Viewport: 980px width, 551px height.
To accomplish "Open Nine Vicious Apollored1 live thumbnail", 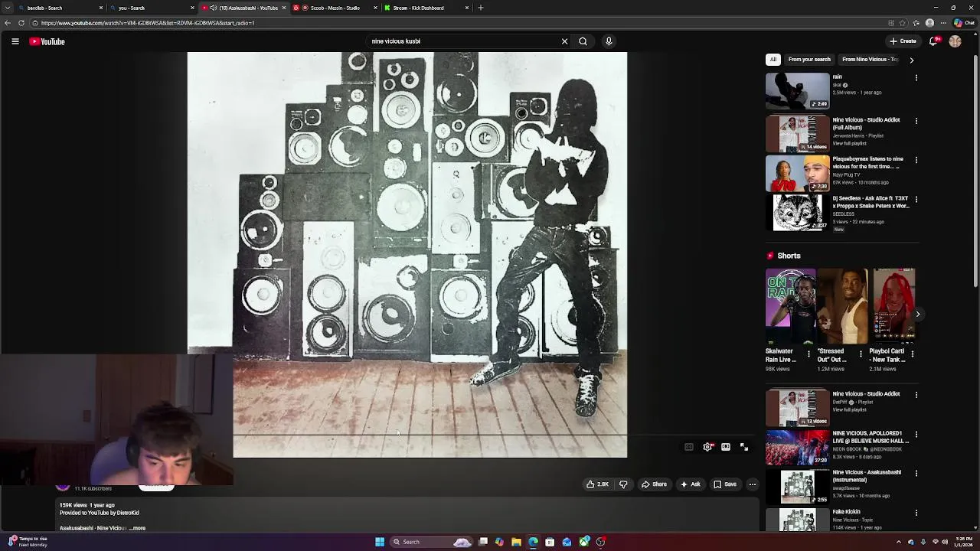I will [797, 447].
